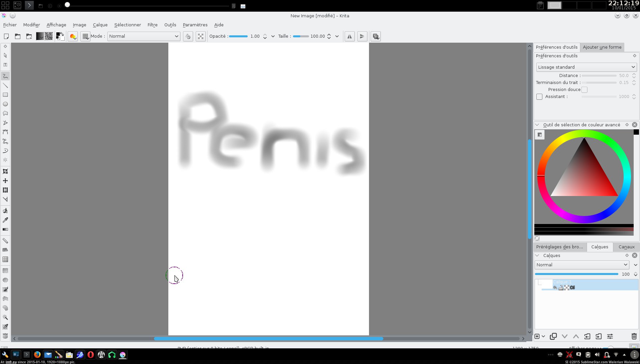The width and height of the screenshot is (640, 364).
Task: Select the straight line tool
Action: [5, 86]
